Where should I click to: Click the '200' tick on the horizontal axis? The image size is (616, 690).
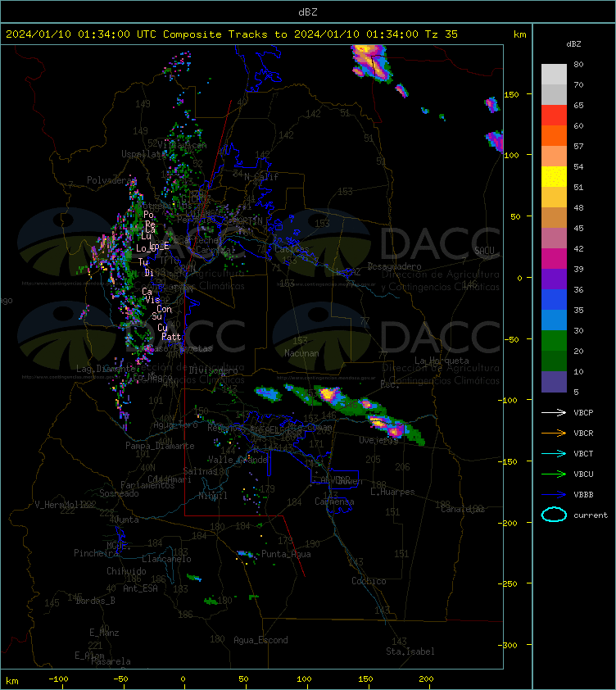426,679
